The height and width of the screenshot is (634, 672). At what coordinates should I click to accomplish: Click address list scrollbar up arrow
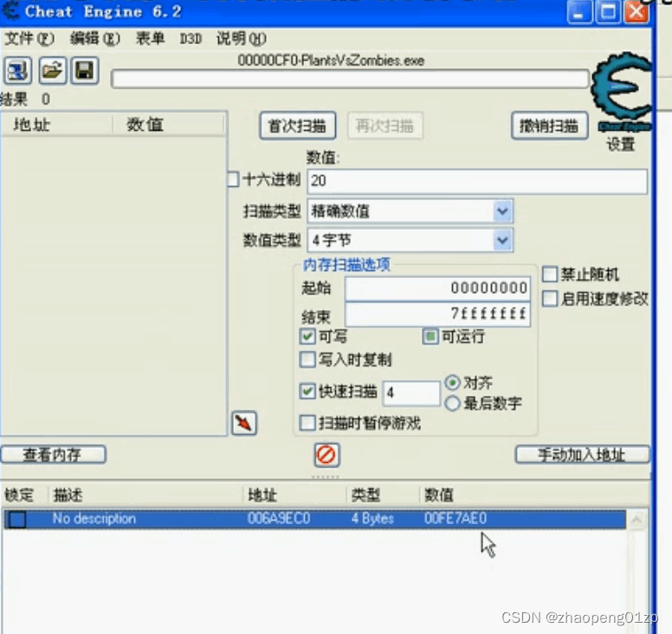(x=636, y=520)
